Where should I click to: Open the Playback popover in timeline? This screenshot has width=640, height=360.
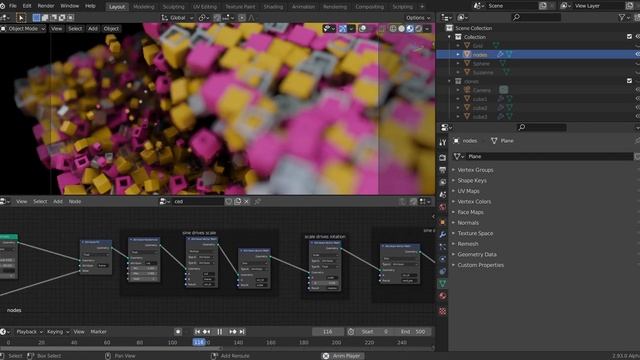tap(29, 332)
